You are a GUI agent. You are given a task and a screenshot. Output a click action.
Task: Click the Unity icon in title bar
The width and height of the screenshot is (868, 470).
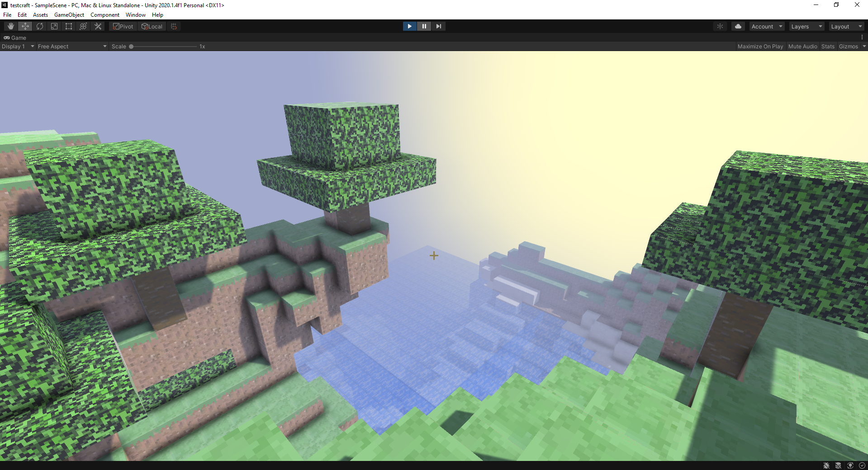click(5, 5)
